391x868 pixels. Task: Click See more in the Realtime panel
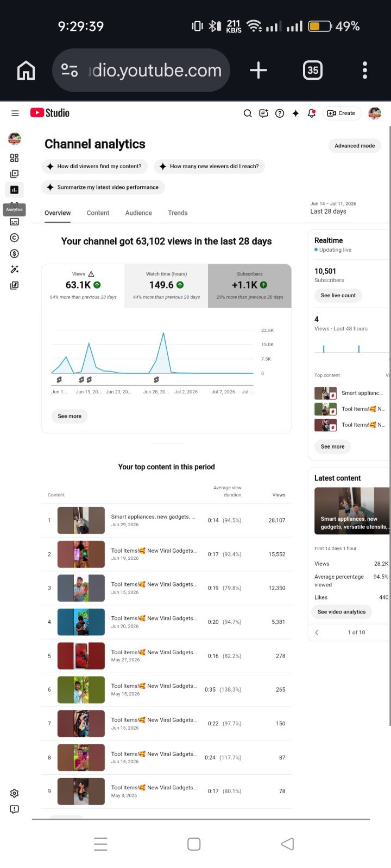click(x=332, y=446)
